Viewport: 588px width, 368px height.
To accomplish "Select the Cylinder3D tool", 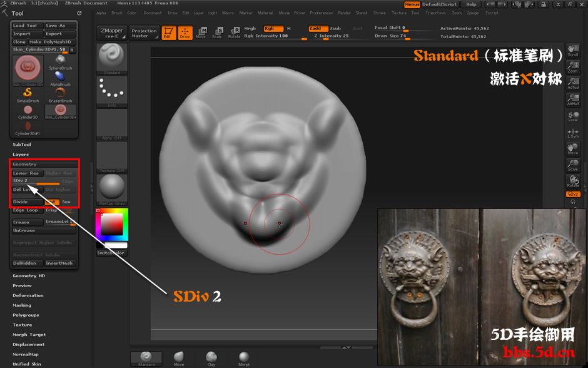I will click(28, 112).
